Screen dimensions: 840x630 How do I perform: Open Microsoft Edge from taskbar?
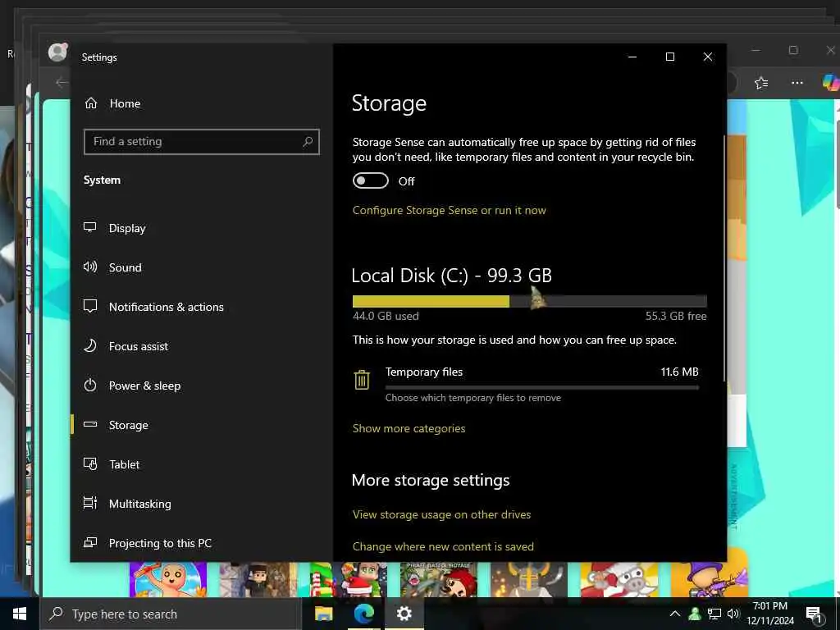coord(363,614)
